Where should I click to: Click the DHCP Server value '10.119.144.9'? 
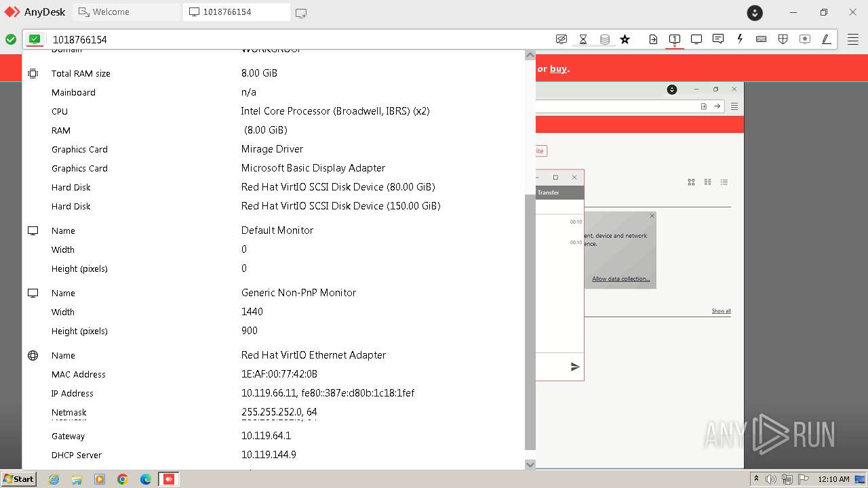tap(269, 455)
